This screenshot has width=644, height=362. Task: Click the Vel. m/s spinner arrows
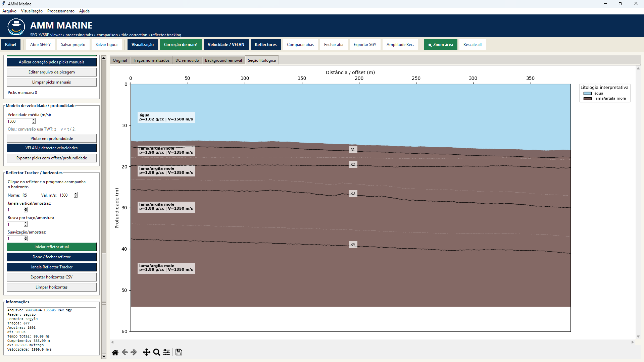point(76,195)
